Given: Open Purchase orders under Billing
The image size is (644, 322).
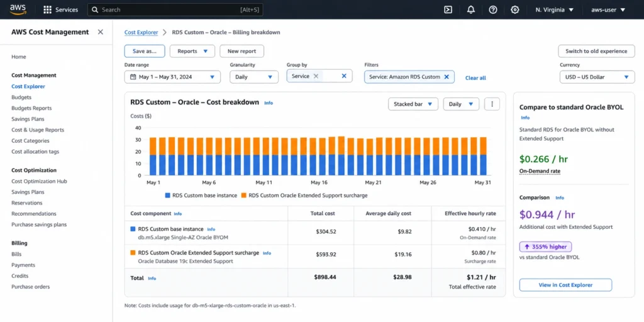Looking at the screenshot, I should click(30, 287).
